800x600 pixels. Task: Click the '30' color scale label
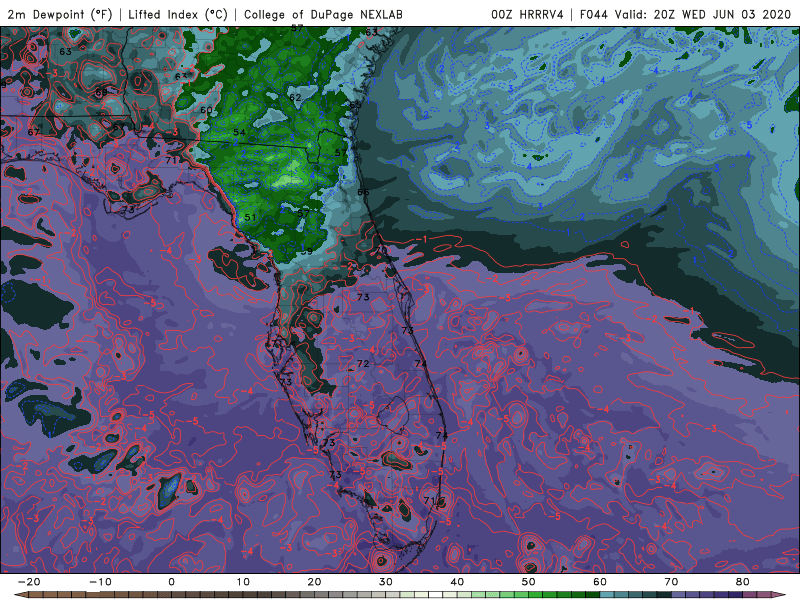pyautogui.click(x=386, y=582)
